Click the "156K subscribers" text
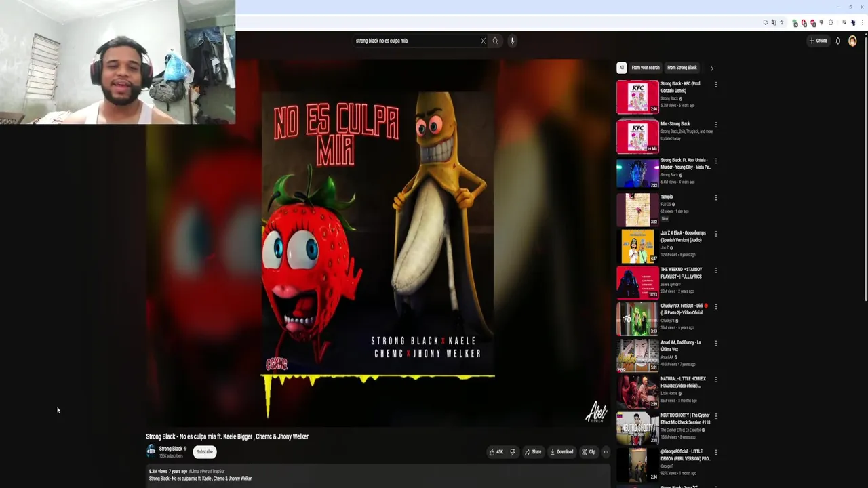 [x=171, y=456]
